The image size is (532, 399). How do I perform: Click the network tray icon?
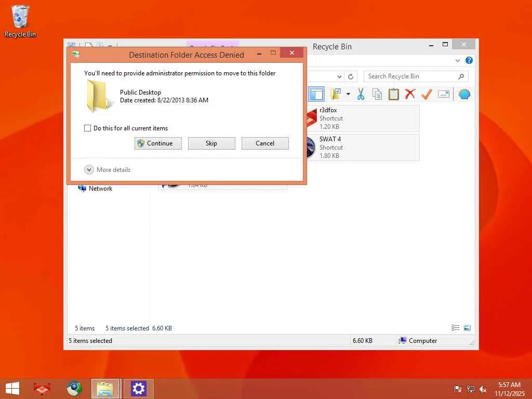(471, 389)
